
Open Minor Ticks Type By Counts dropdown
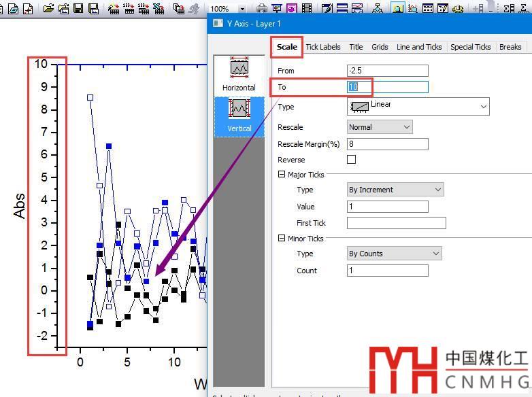click(x=395, y=254)
